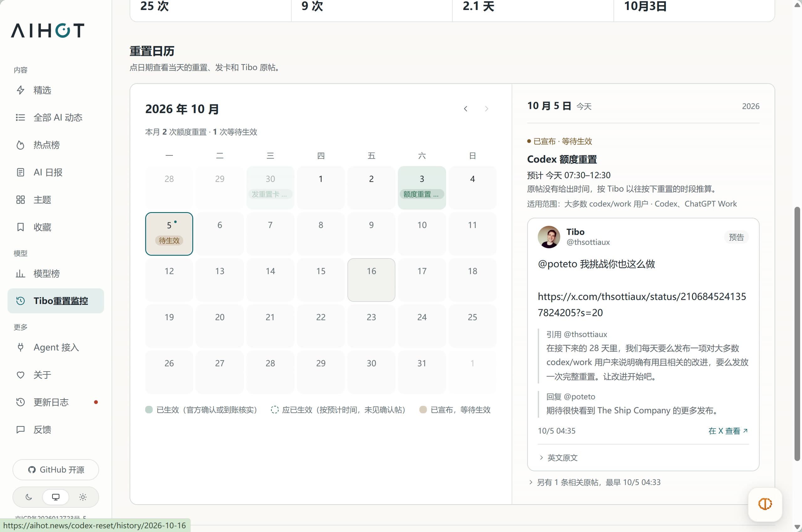Viewport: 802px width, 532px height.
Task: Open 精选 lightning icon in sidebar
Action: point(20,90)
